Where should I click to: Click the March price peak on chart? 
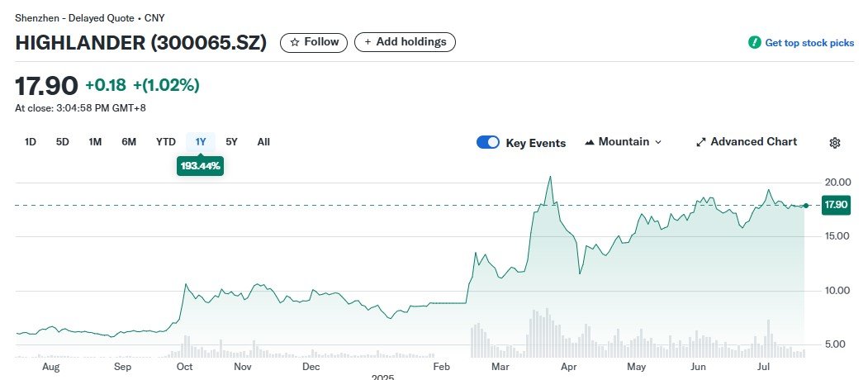tap(550, 177)
